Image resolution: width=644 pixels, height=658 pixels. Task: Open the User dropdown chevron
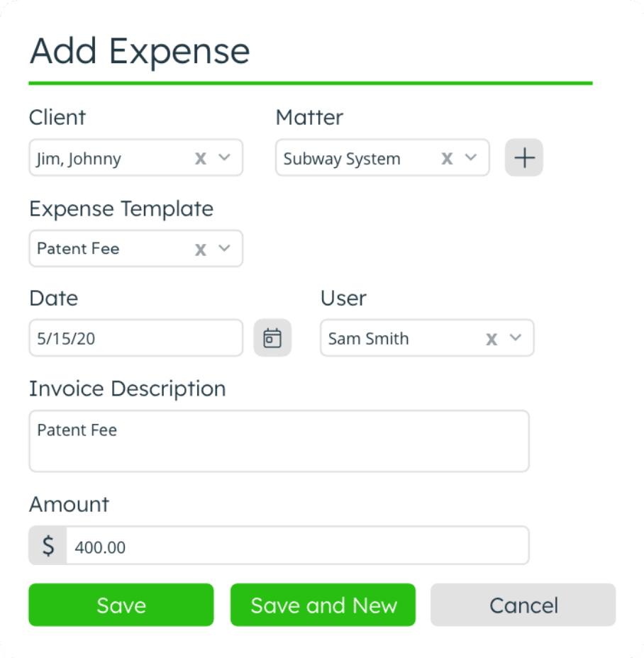516,338
